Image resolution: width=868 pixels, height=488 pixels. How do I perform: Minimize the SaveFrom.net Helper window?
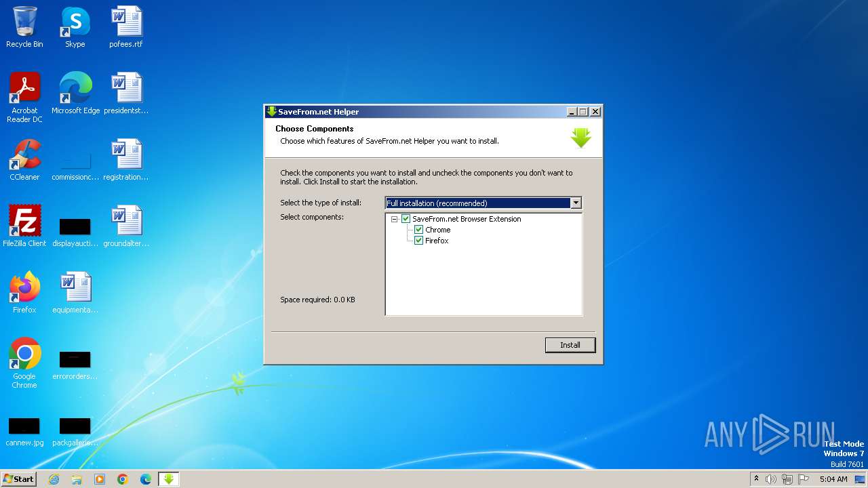(571, 112)
